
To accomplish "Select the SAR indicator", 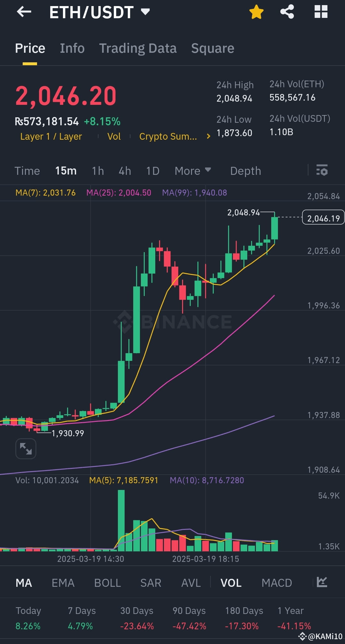I will (x=150, y=582).
